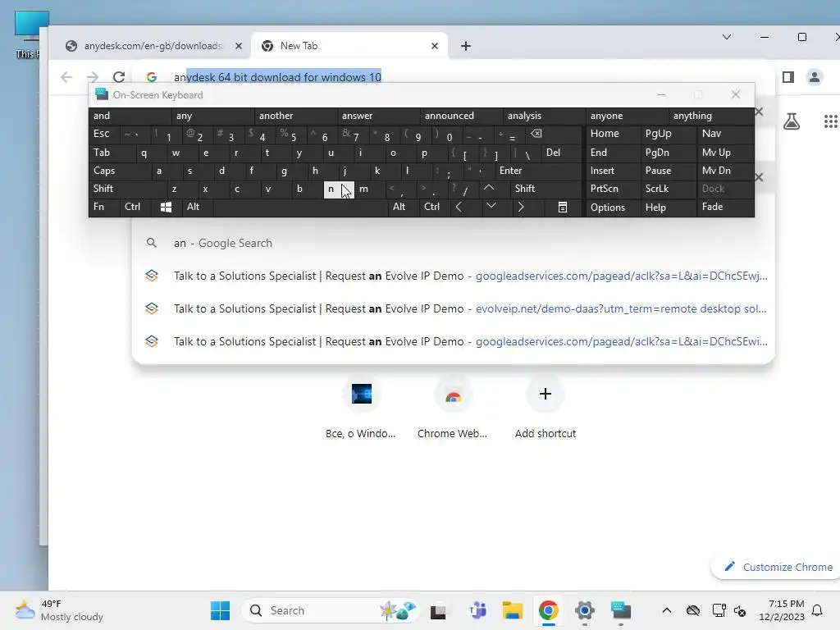Click Add shortcut tile
Viewport: 840px width, 630px height.
click(545, 407)
